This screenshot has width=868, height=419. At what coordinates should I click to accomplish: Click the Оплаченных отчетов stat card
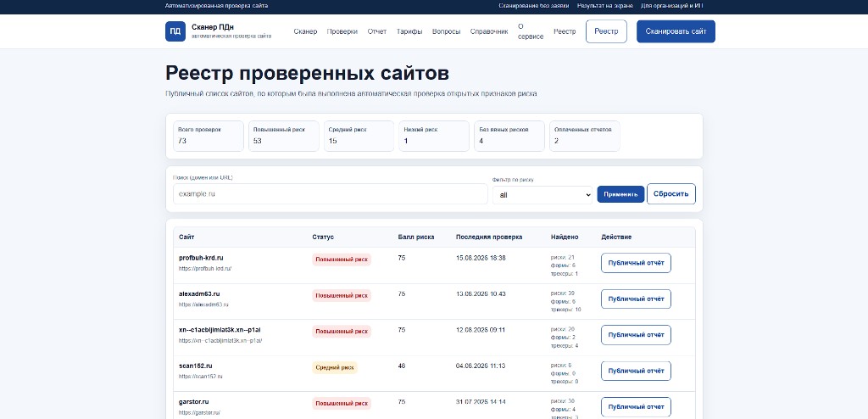click(585, 136)
